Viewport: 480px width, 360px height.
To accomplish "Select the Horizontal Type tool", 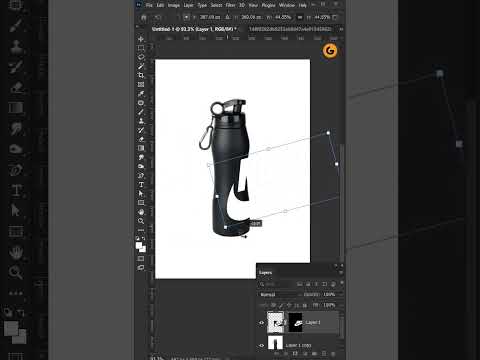I will click(x=141, y=184).
